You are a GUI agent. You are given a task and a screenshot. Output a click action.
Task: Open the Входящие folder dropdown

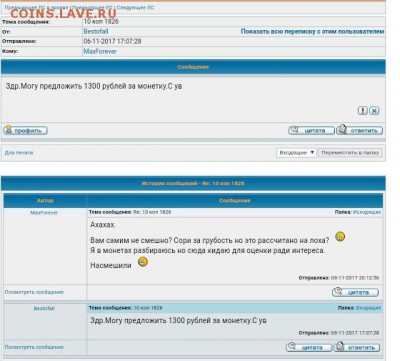pos(296,153)
